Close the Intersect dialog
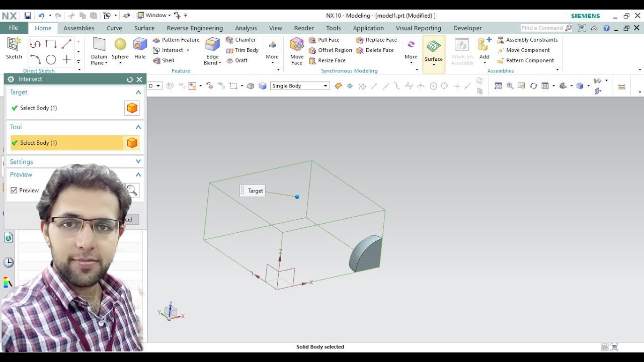 tap(139, 79)
